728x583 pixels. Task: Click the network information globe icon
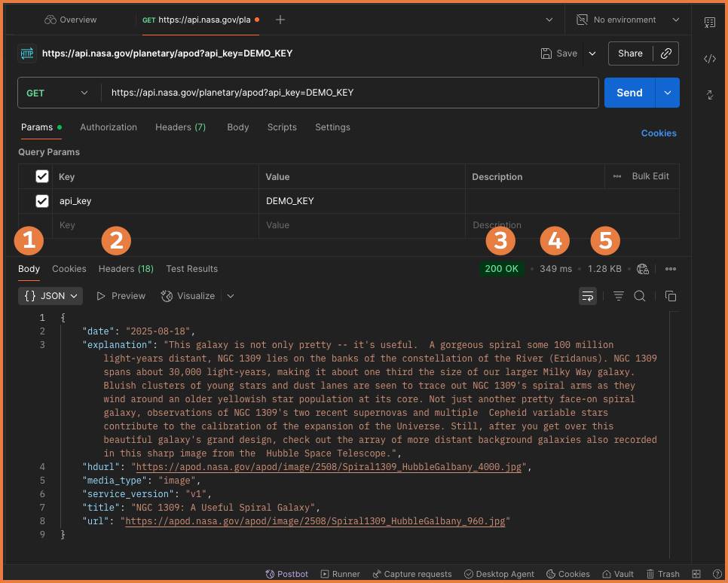point(643,269)
